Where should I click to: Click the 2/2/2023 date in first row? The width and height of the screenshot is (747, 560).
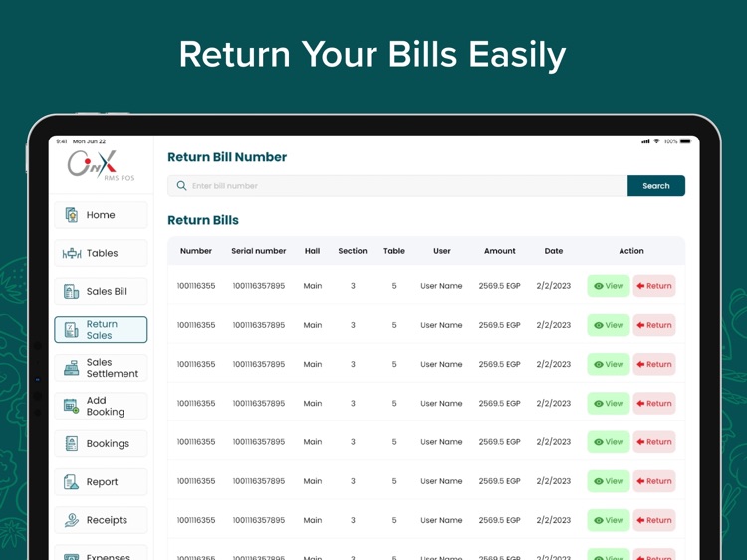[x=554, y=286]
